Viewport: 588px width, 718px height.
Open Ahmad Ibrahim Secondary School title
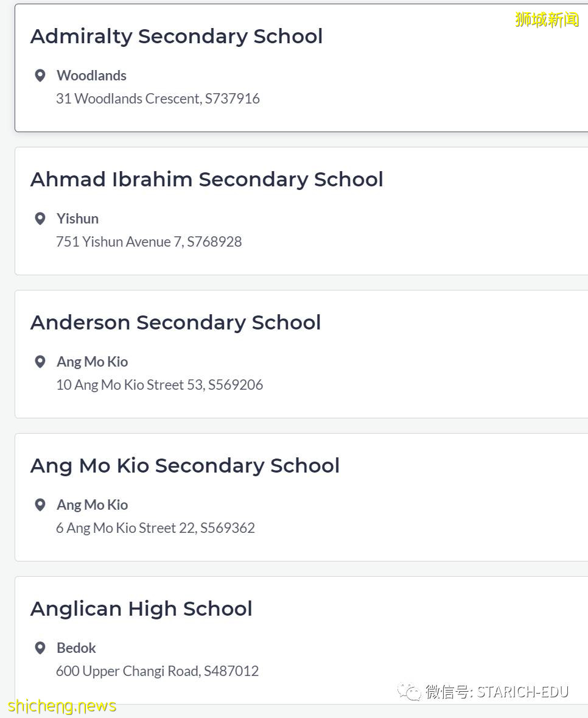pyautogui.click(x=206, y=180)
